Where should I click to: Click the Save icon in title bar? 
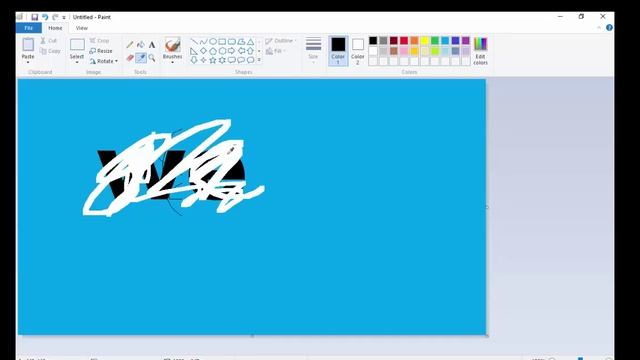[x=35, y=17]
